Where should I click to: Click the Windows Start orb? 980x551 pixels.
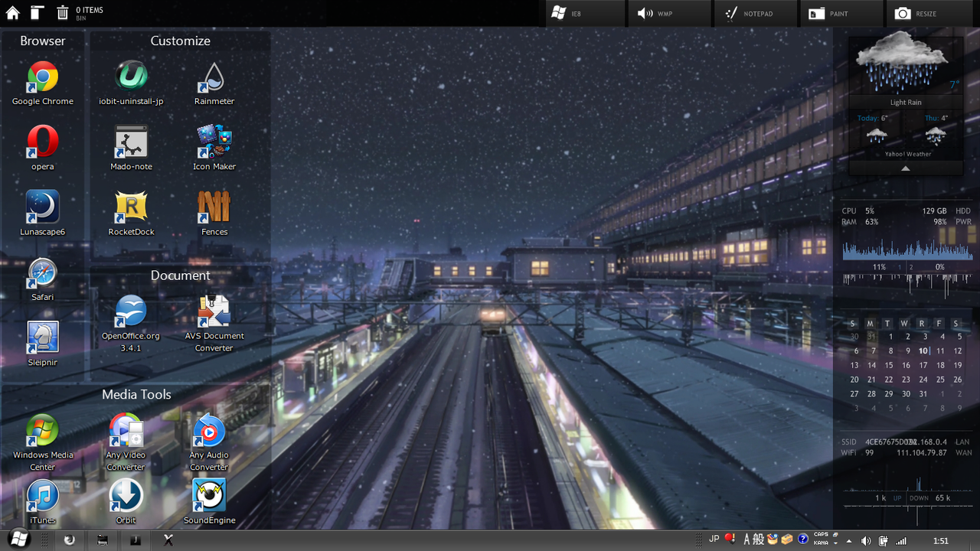tap(18, 540)
